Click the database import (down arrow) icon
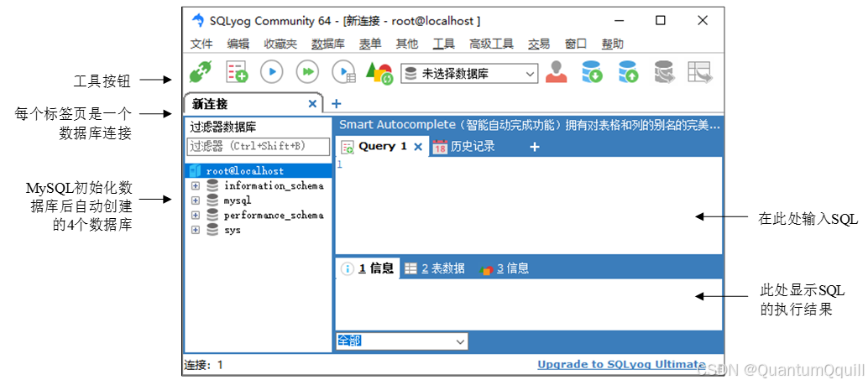The width and height of the screenshot is (868, 385). [x=592, y=72]
